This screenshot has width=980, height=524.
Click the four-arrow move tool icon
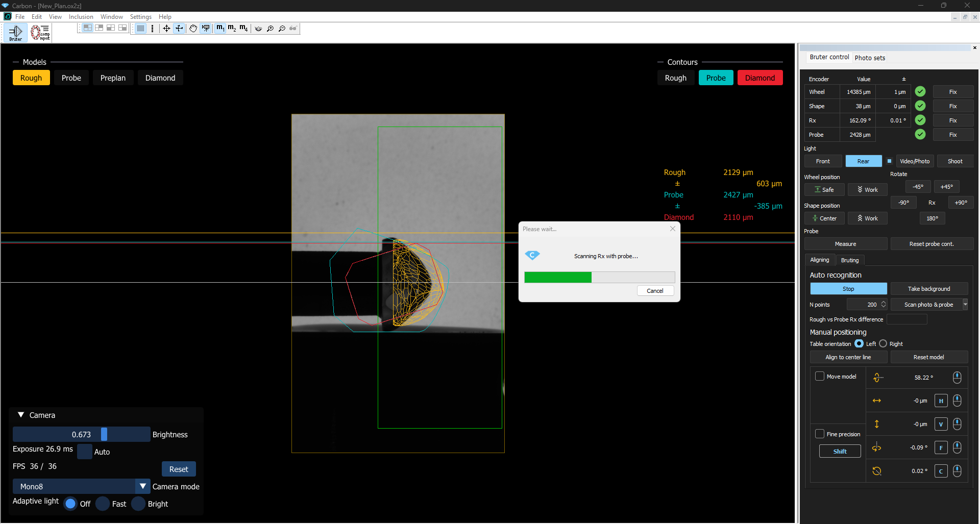tap(166, 28)
